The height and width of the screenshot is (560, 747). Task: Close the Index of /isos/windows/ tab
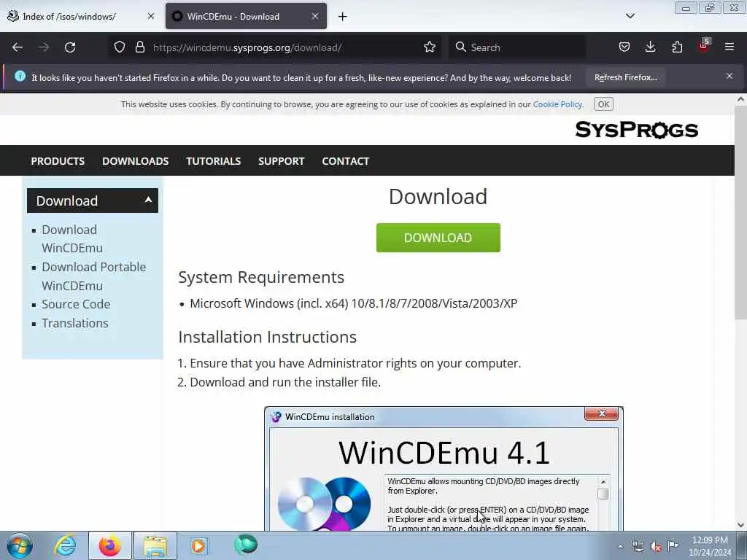pos(151,16)
